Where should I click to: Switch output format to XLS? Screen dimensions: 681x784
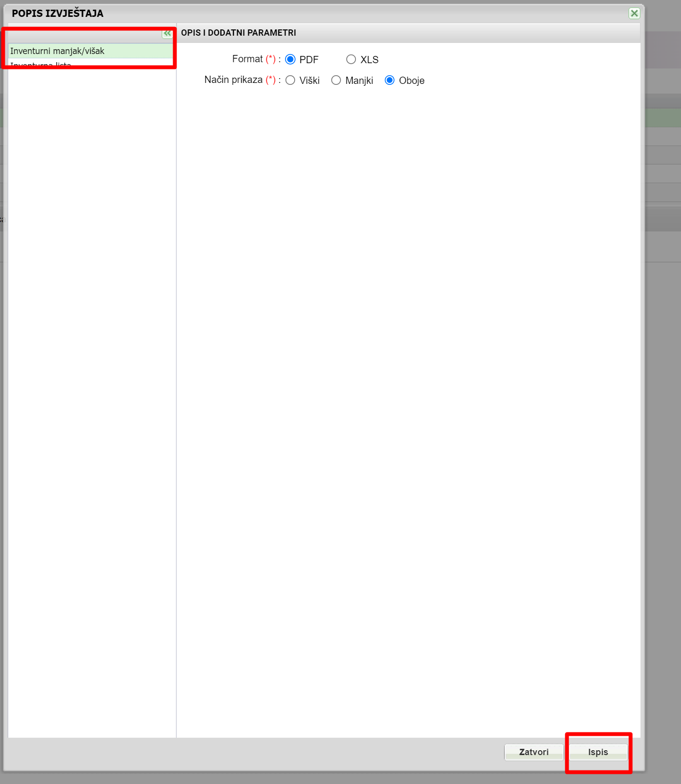point(351,59)
